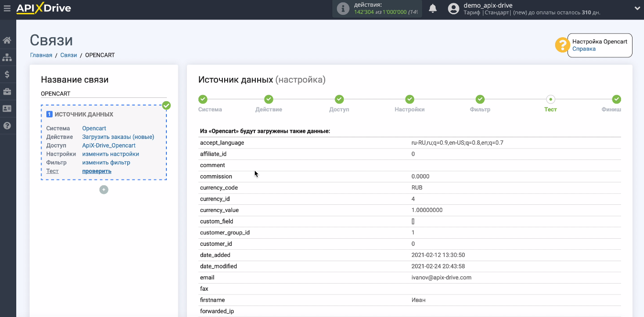This screenshot has width=644, height=317.
Task: Open the hamburger menu icon
Action: pyautogui.click(x=7, y=8)
